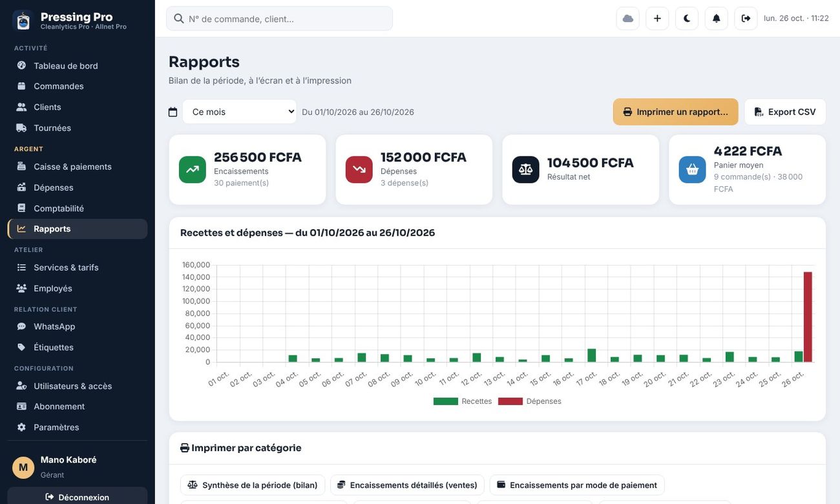
Task: Toggle Dépenses red legend swatch
Action: click(510, 401)
